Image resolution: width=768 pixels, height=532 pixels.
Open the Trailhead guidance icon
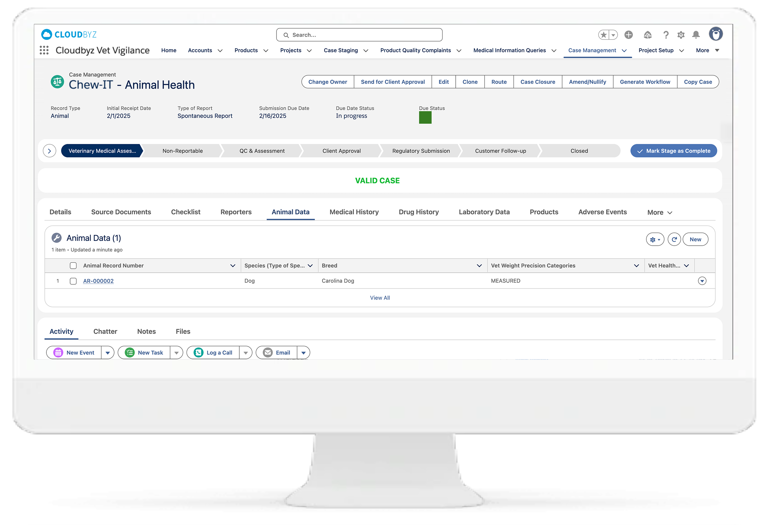(x=647, y=35)
